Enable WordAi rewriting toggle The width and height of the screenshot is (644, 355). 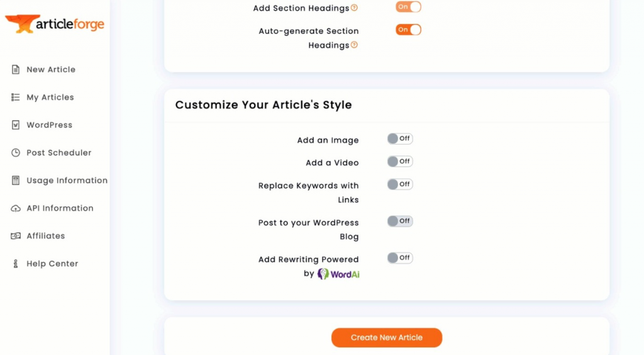pos(399,257)
